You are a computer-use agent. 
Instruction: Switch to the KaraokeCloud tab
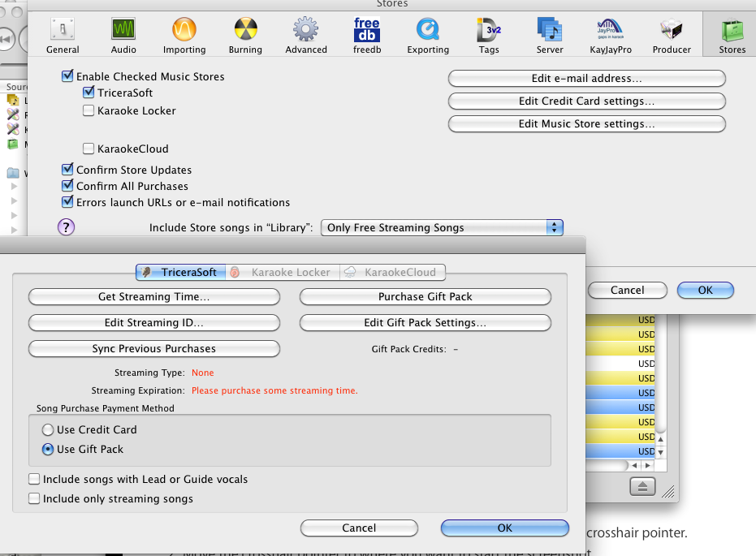(x=392, y=273)
